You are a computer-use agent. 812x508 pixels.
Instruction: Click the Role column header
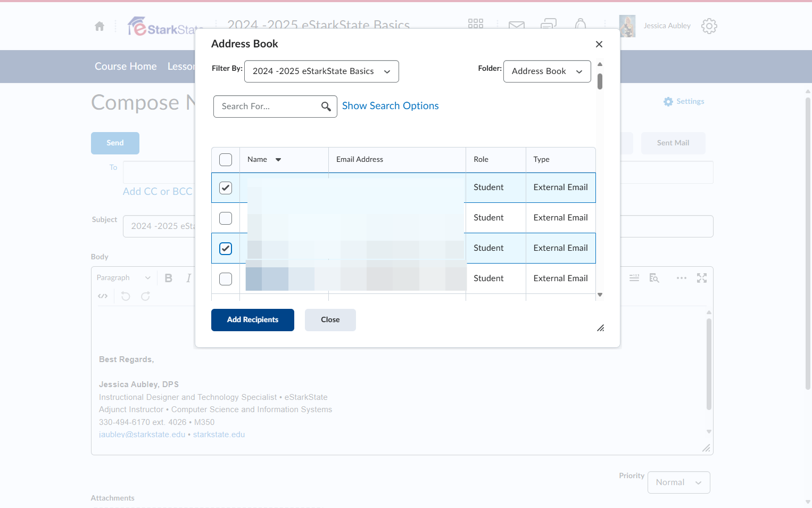pyautogui.click(x=481, y=160)
